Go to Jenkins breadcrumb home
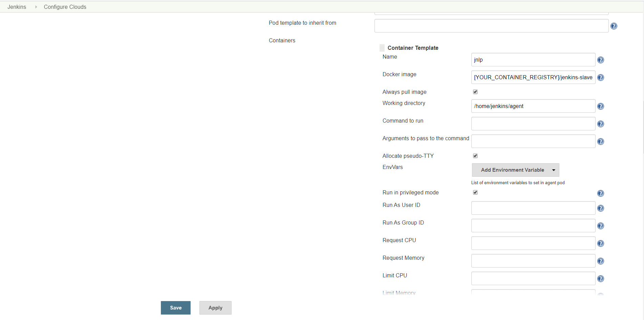This screenshot has width=644, height=320. pos(17,7)
